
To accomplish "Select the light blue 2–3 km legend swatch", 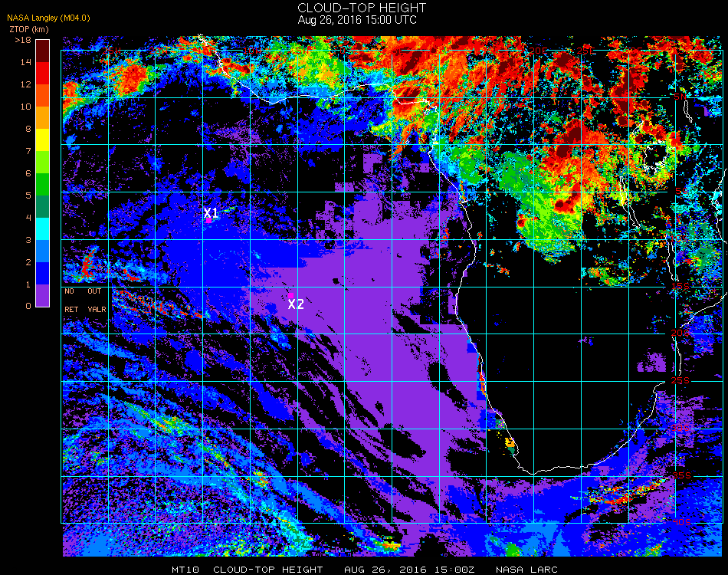I will (x=42, y=251).
